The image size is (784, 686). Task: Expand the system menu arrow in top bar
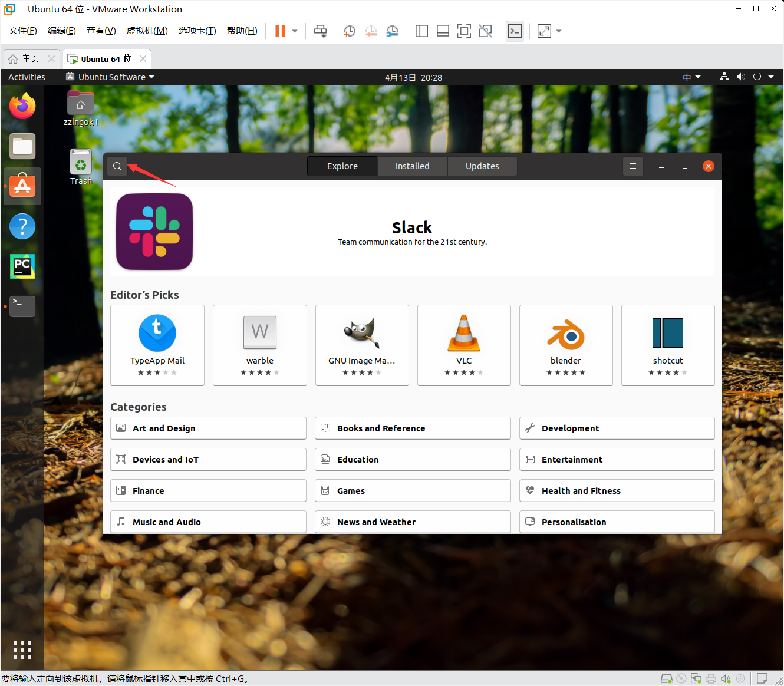tap(771, 77)
